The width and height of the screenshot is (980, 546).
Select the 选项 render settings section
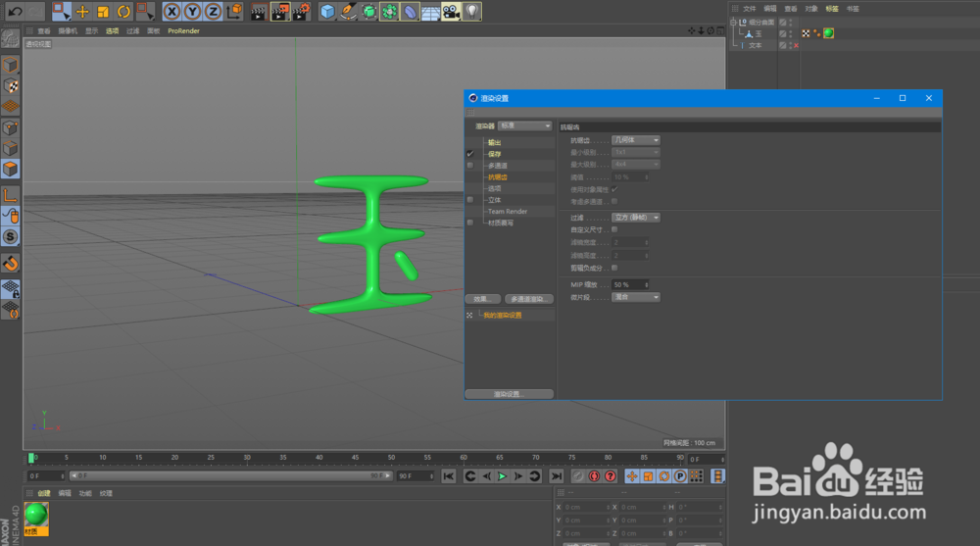[494, 188]
